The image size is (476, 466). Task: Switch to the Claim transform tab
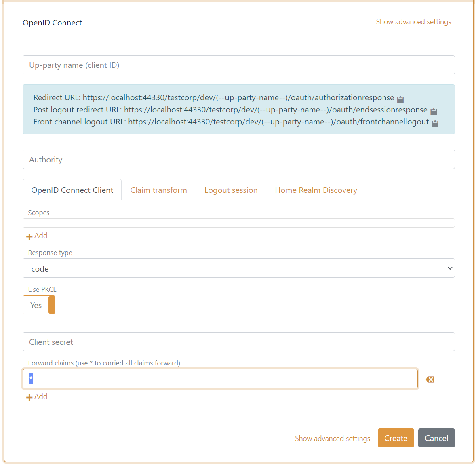tap(158, 190)
